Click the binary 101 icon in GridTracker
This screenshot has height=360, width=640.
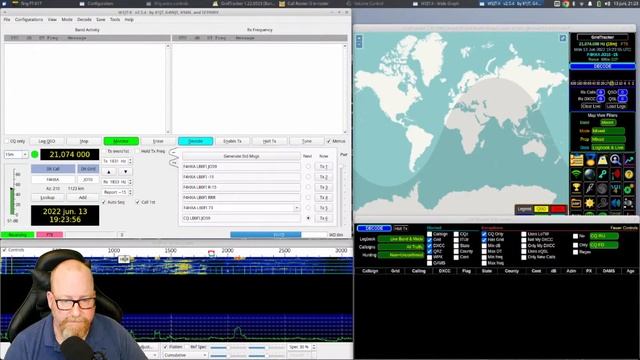(x=616, y=188)
